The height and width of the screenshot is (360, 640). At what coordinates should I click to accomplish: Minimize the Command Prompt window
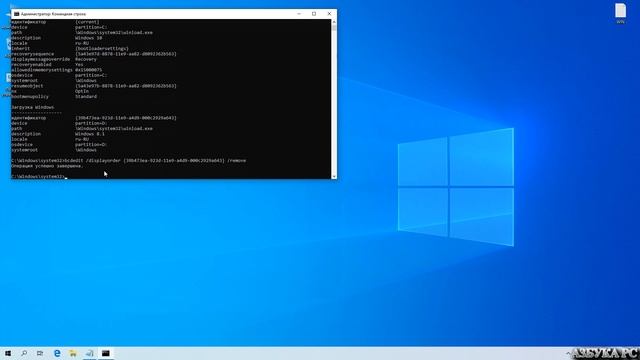coord(299,14)
